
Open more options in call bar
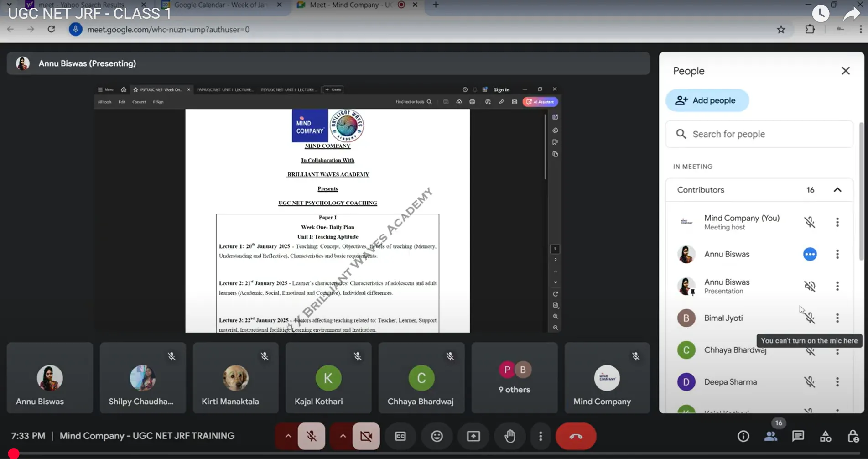click(541, 436)
